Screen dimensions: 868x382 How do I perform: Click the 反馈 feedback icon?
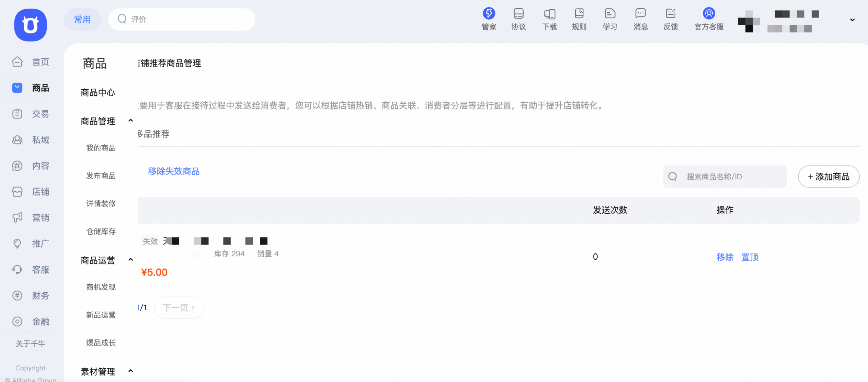click(x=671, y=13)
